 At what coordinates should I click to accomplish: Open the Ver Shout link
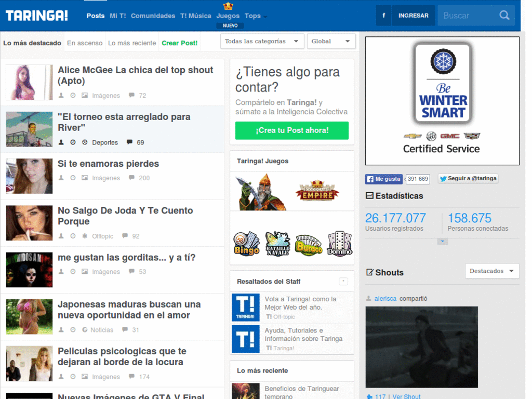(x=406, y=396)
